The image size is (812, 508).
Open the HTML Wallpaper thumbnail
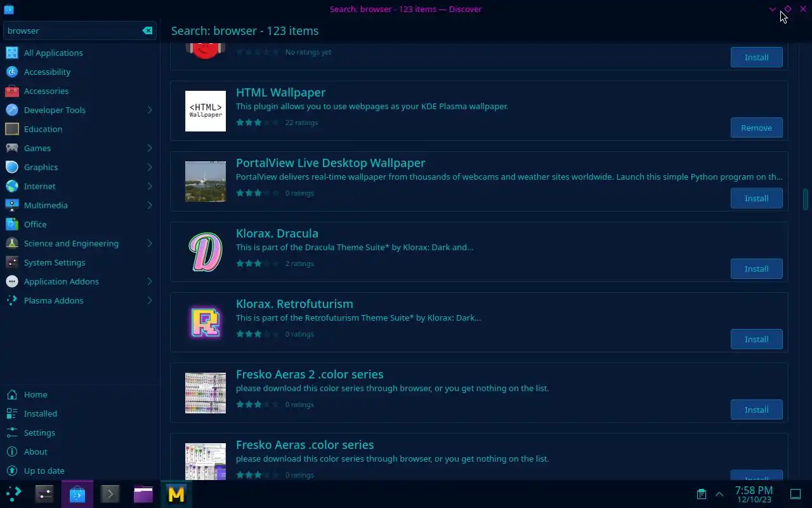coord(206,111)
